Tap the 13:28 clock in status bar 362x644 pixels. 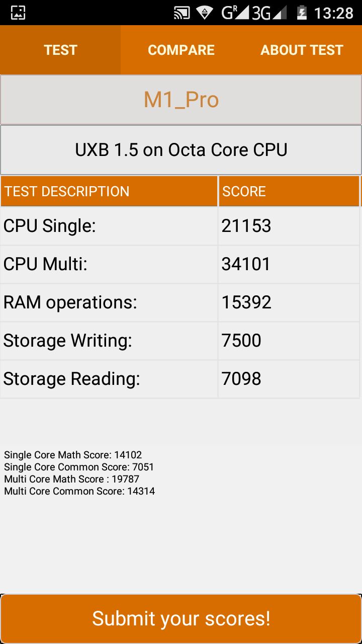coord(334,13)
